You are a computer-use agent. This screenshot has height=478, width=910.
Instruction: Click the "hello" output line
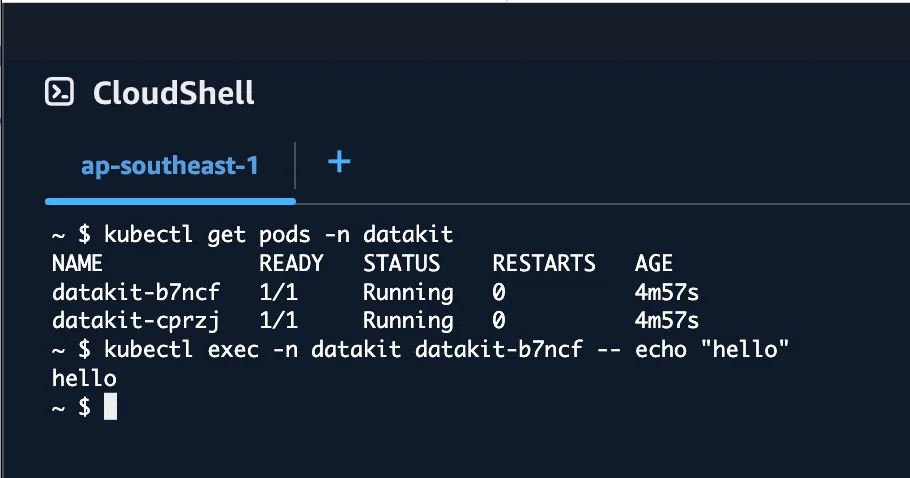(x=84, y=379)
